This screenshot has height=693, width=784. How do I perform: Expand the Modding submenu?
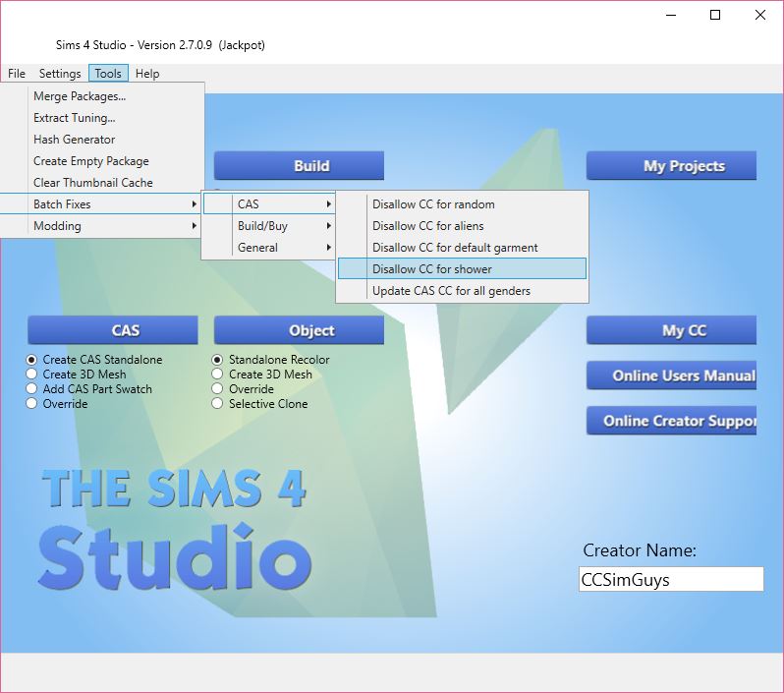102,226
